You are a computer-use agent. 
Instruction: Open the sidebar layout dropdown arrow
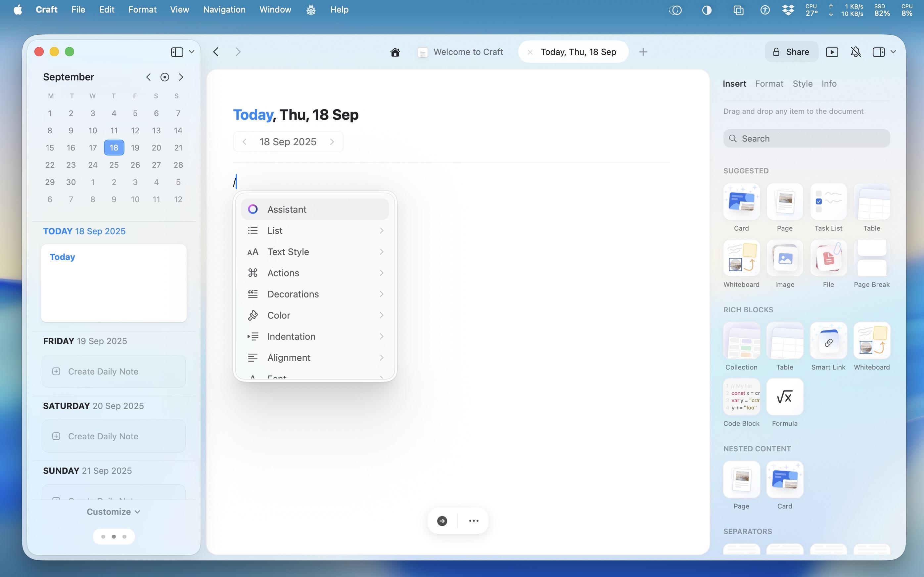(x=192, y=52)
